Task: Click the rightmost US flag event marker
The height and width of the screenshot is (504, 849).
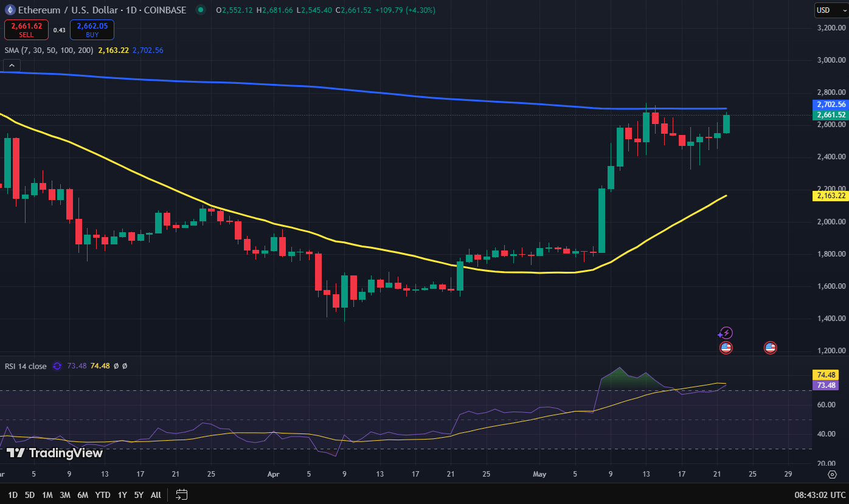Action: point(770,347)
